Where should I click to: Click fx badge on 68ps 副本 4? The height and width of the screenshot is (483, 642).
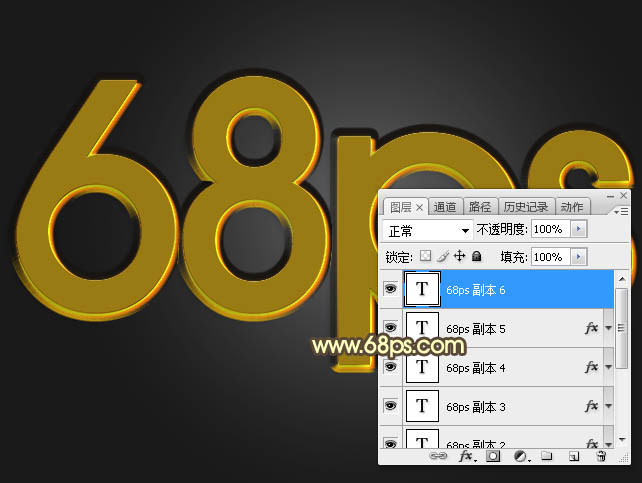592,367
